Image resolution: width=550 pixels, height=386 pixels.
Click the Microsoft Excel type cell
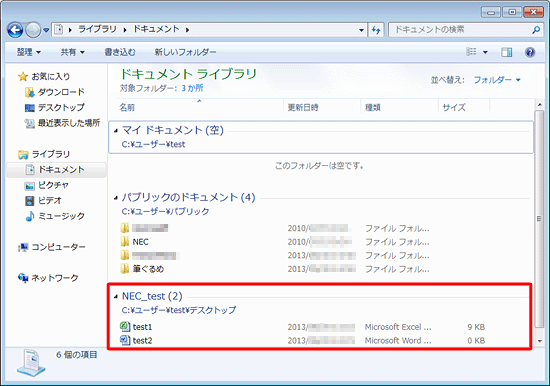[x=398, y=327]
